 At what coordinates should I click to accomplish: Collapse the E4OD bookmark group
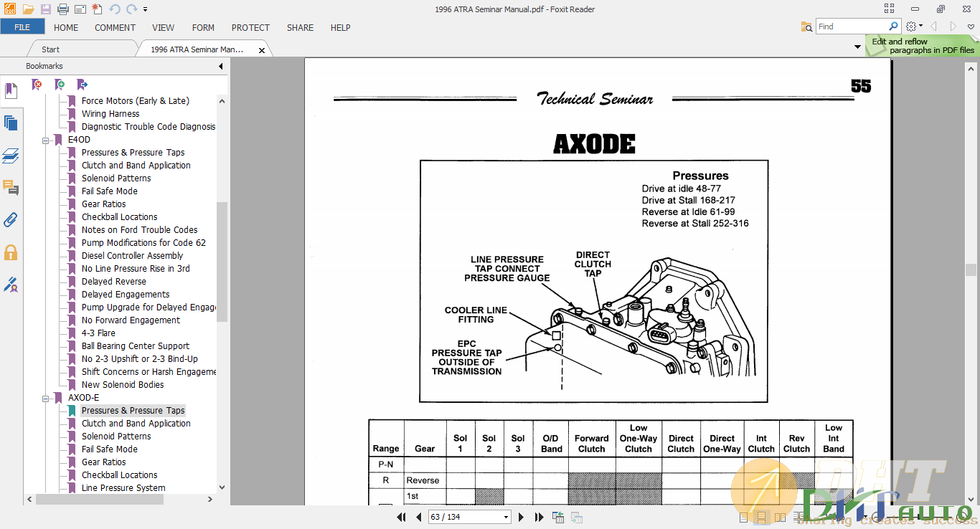pyautogui.click(x=46, y=140)
